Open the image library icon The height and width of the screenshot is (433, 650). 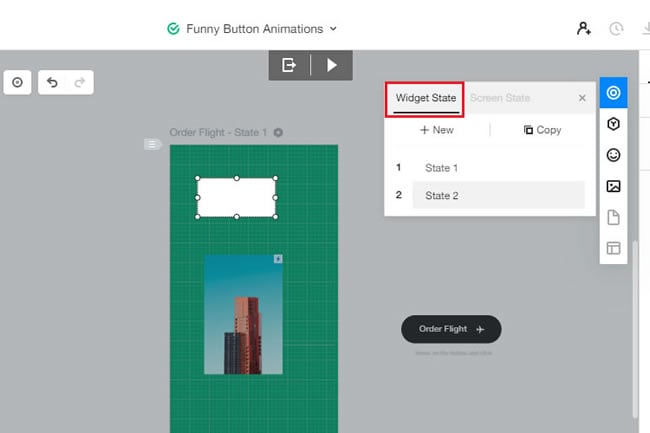tap(613, 186)
